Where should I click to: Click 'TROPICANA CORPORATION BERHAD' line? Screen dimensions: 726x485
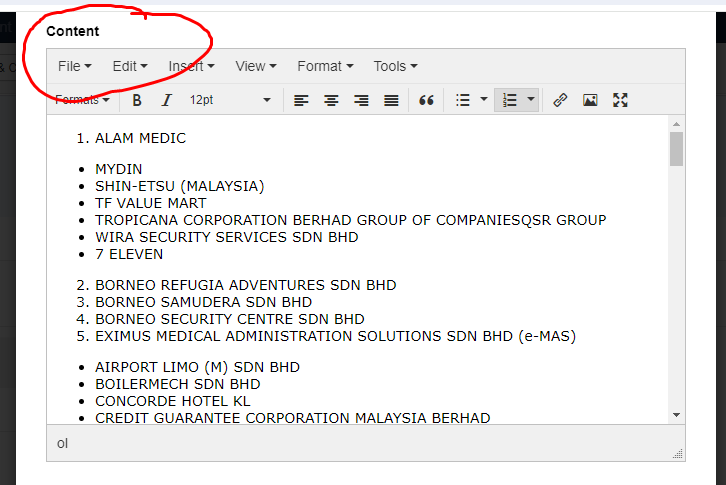pos(350,220)
